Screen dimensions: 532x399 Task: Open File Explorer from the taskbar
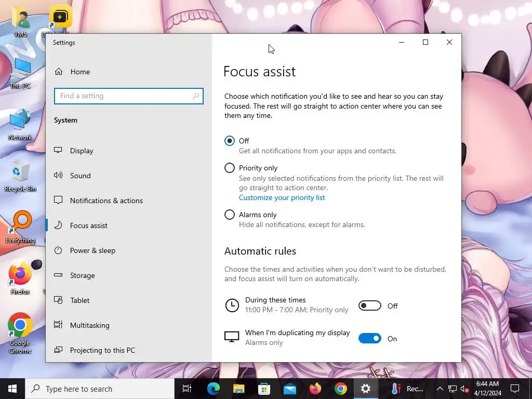[x=239, y=389]
